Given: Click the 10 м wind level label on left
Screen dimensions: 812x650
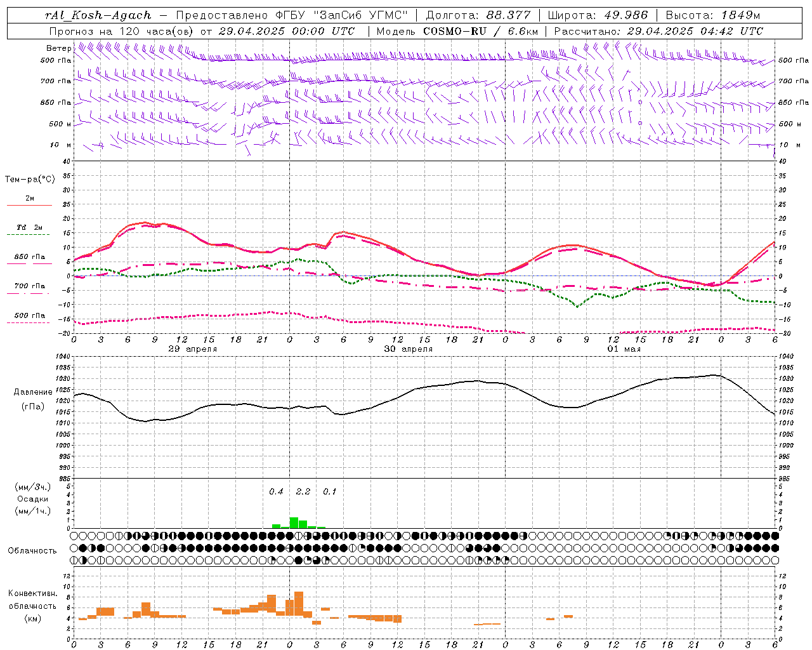Looking at the screenshot, I should click(60, 145).
